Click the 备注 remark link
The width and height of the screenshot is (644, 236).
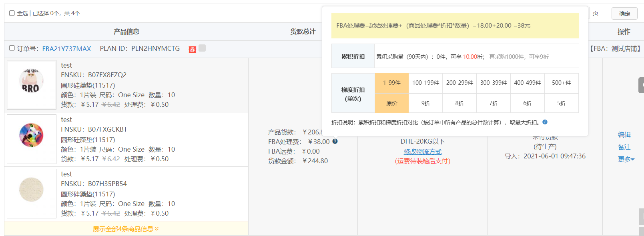pos(624,147)
